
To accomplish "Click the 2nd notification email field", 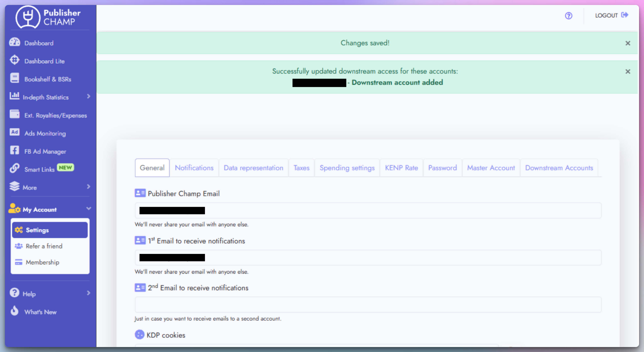I will 368,305.
